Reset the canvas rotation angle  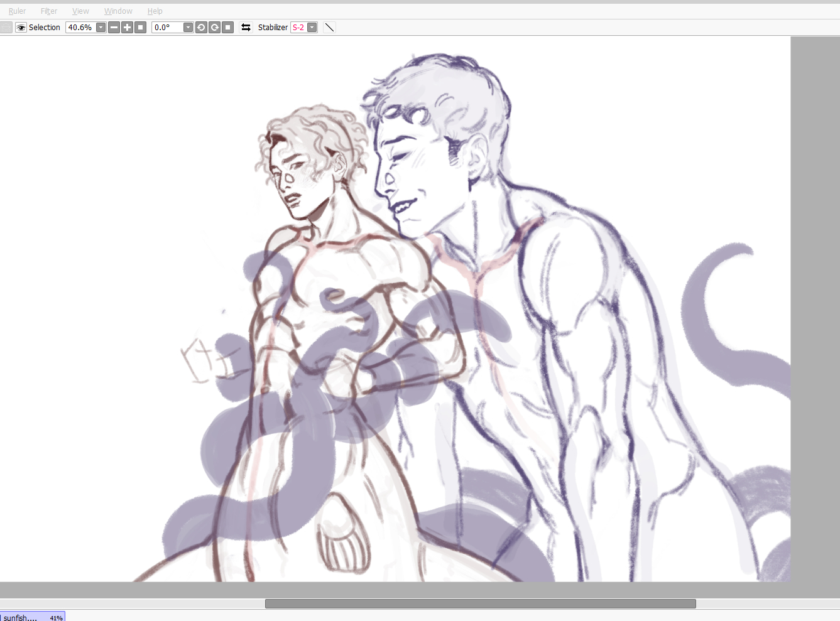coord(228,27)
